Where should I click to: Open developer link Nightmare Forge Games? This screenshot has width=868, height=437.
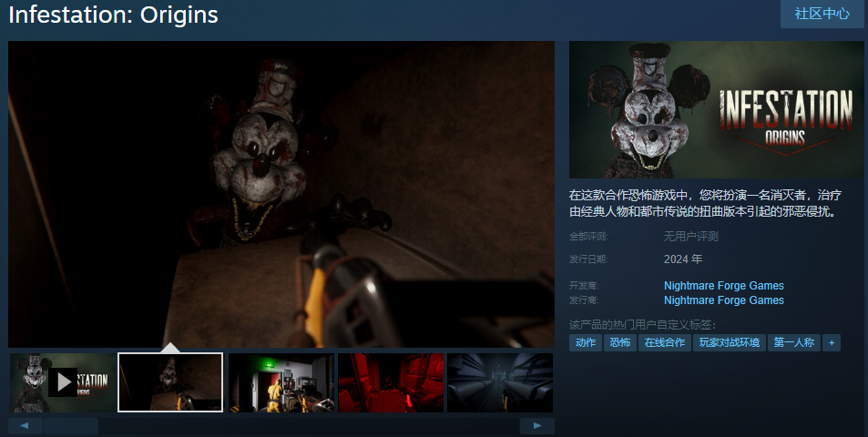pos(723,286)
